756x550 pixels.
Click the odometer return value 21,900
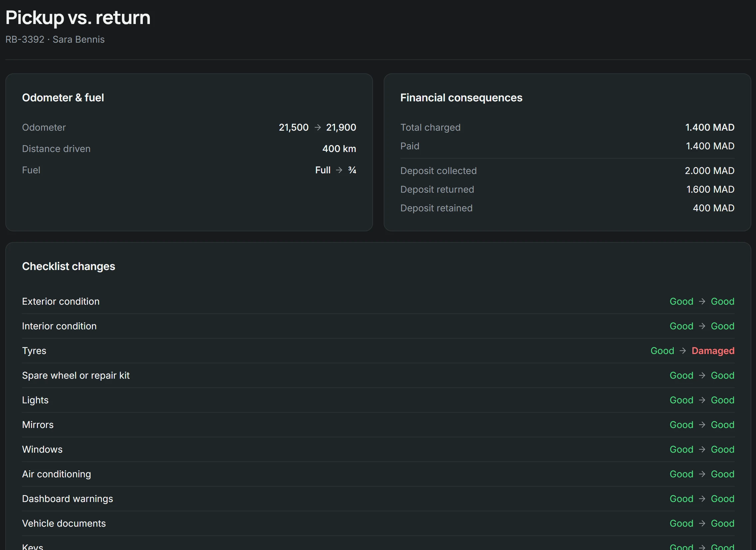pyautogui.click(x=341, y=127)
